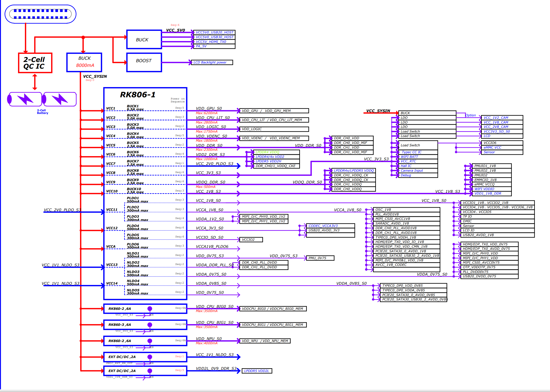Image resolution: width=550 pixels, height=392 pixels.
Task: Select the VDD_VDENC / VDD_VDENC_MEM box
Action: pos(274,138)
